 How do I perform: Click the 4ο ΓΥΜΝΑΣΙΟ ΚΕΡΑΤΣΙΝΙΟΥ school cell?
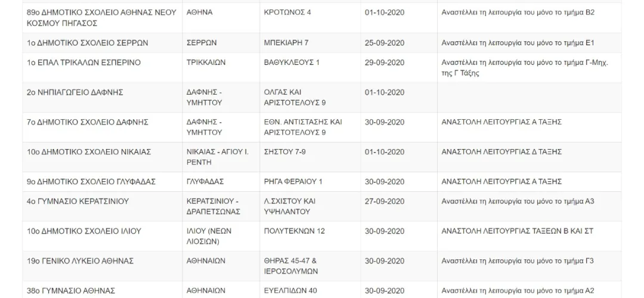[78, 201]
